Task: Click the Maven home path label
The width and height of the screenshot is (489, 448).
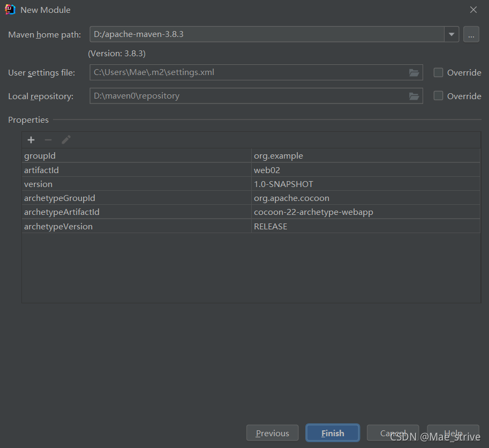Action: pyautogui.click(x=44, y=35)
